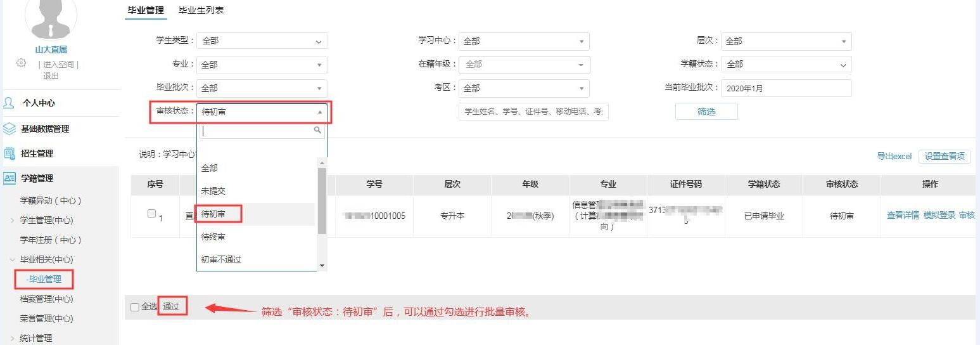Open the 学生类型 dropdown
This screenshot has height=345, width=980.
coord(262,41)
